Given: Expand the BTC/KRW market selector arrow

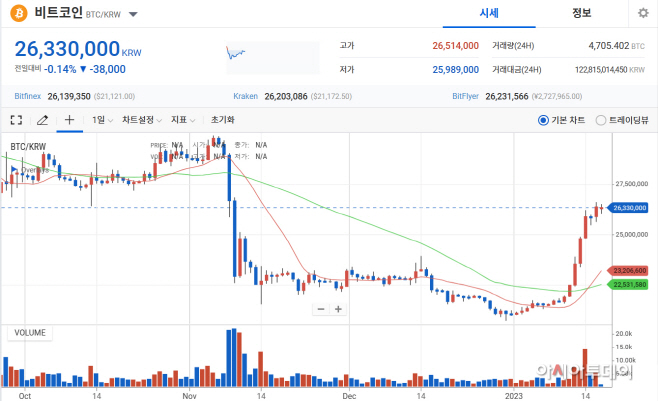Looking at the screenshot, I should click(x=133, y=15).
